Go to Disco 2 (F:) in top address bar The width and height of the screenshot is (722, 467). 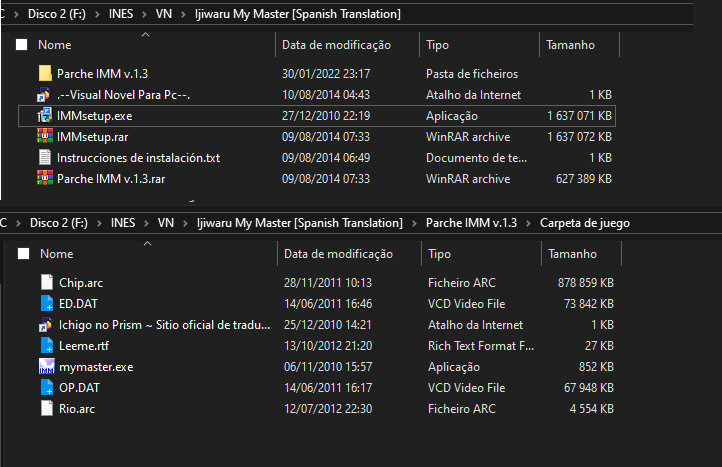click(x=57, y=14)
